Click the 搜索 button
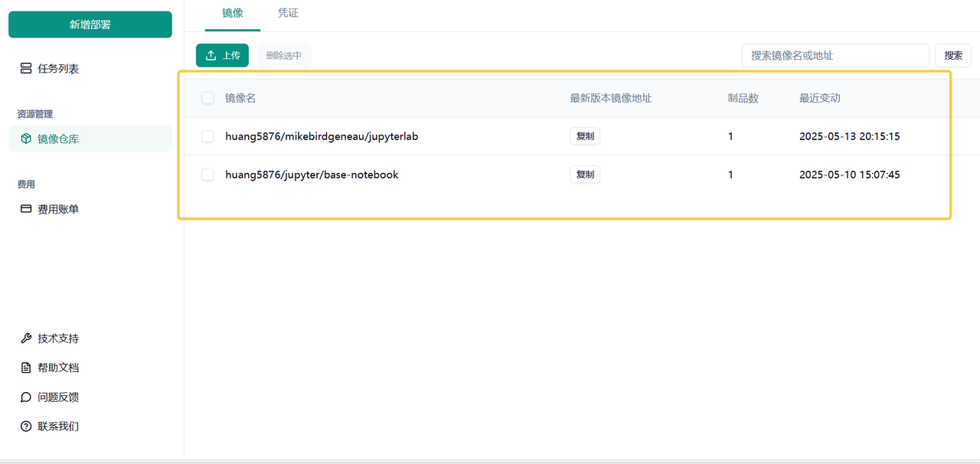The image size is (980, 464). [x=953, y=55]
